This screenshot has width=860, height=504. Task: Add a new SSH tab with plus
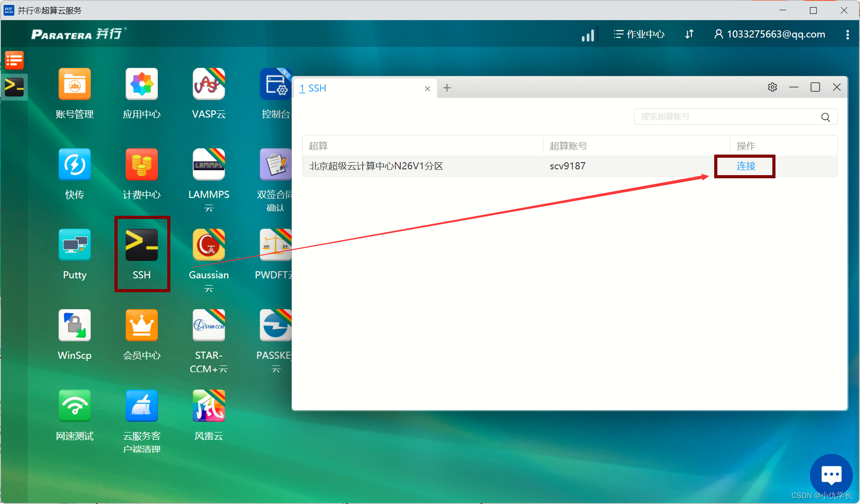447,88
